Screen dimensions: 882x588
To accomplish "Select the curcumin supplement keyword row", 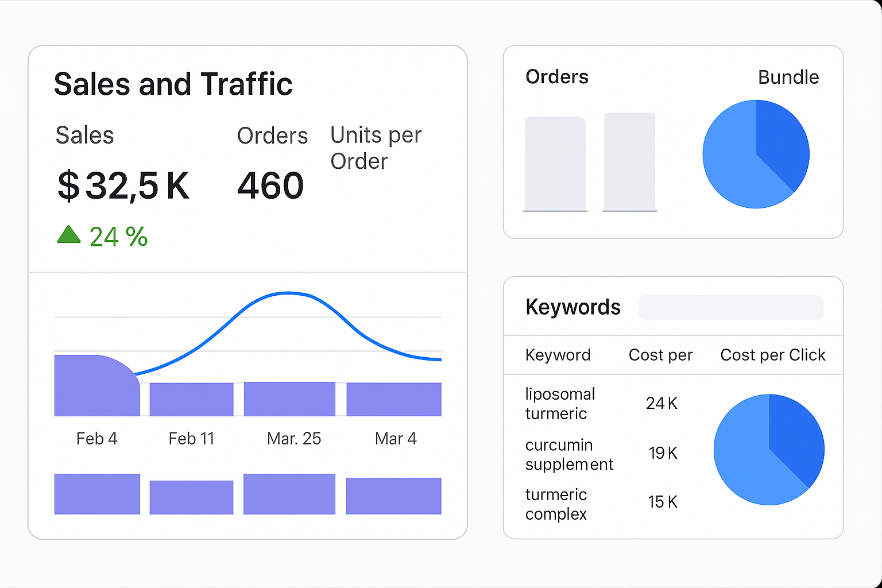I will 569,454.
